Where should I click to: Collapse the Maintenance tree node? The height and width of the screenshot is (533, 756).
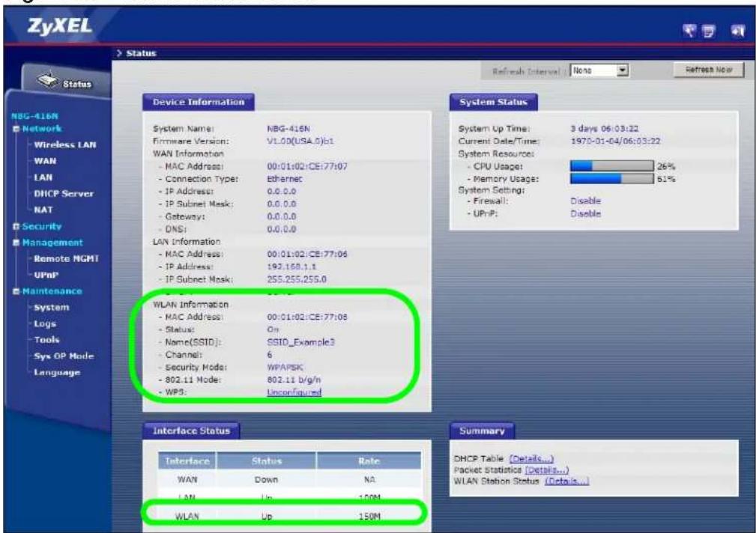tap(16, 291)
